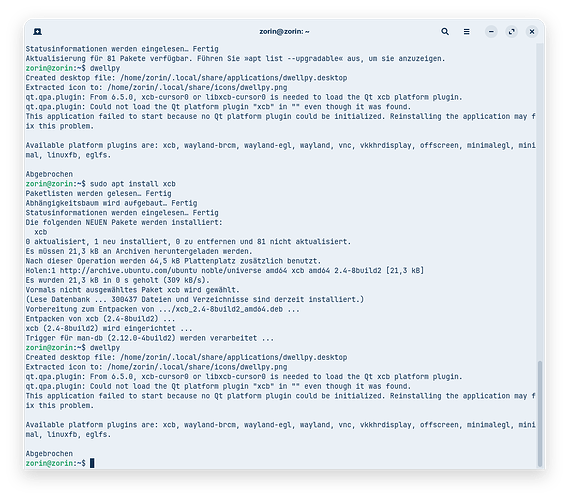Click the terminal vertical scrollbar thumb
Image resolution: width=569 pixels, height=499 pixels.
(x=540, y=413)
